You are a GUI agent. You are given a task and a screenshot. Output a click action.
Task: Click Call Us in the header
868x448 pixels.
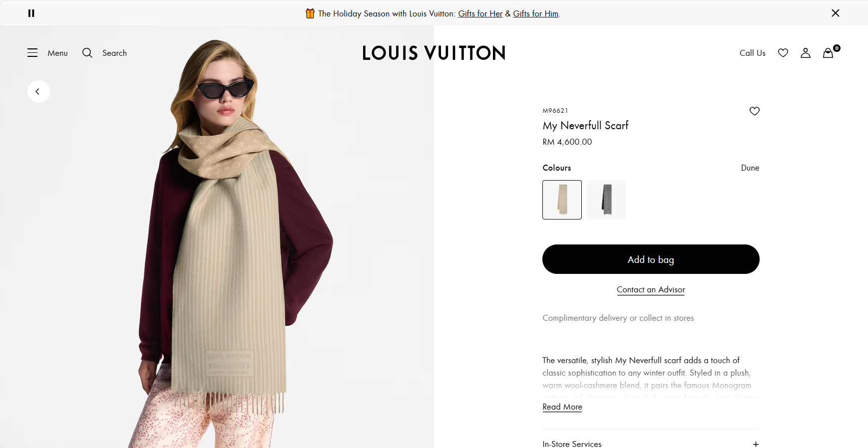[752, 53]
